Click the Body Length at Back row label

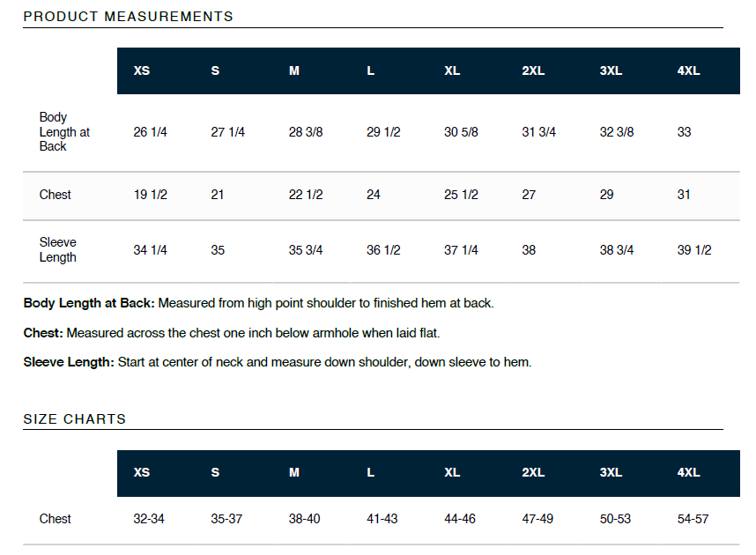64,131
